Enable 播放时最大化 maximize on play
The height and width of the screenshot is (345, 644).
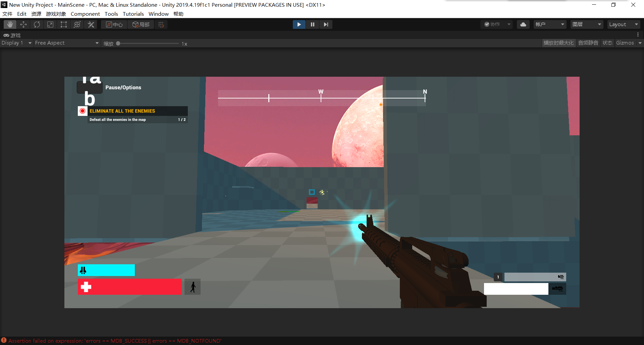(558, 43)
